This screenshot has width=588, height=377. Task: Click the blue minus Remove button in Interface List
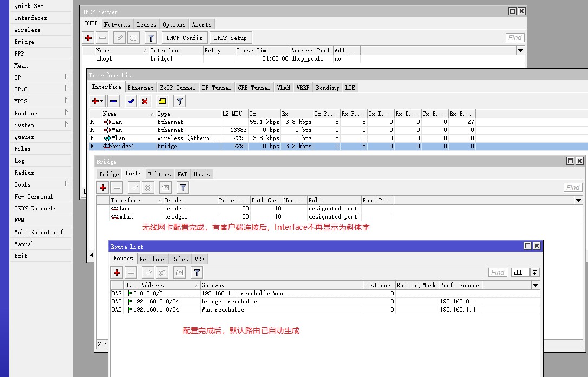pyautogui.click(x=114, y=101)
